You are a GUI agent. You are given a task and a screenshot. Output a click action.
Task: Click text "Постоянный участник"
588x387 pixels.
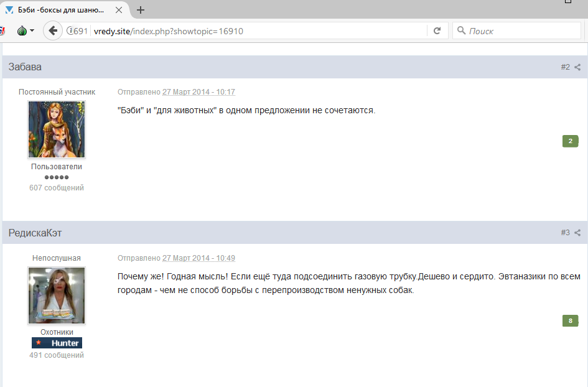(x=57, y=92)
